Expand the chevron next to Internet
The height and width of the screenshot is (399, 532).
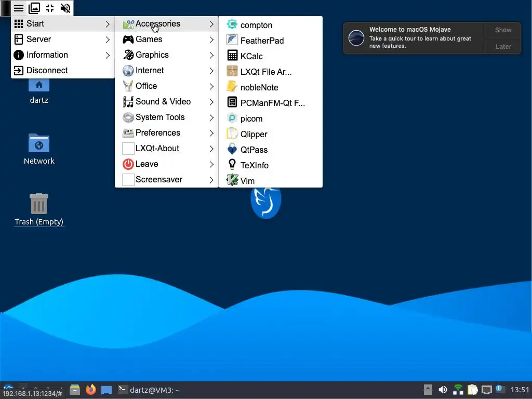pos(211,71)
